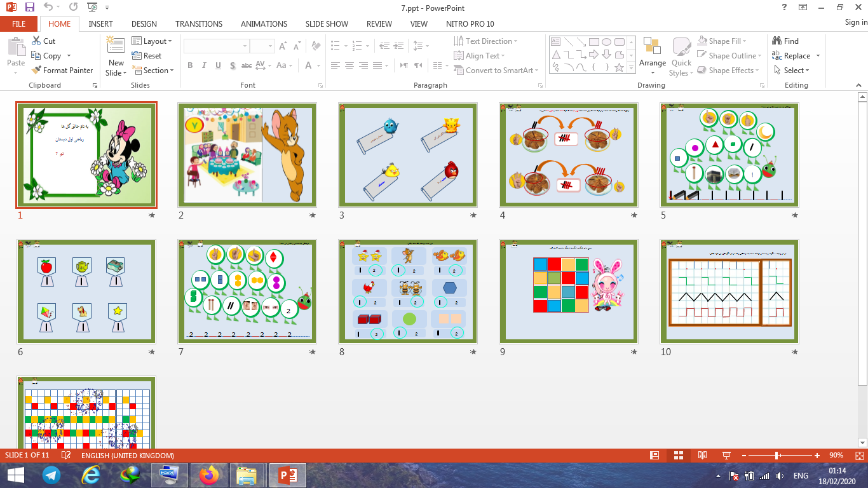Toggle Bold formatting button
The height and width of the screenshot is (488, 868).
pos(190,65)
